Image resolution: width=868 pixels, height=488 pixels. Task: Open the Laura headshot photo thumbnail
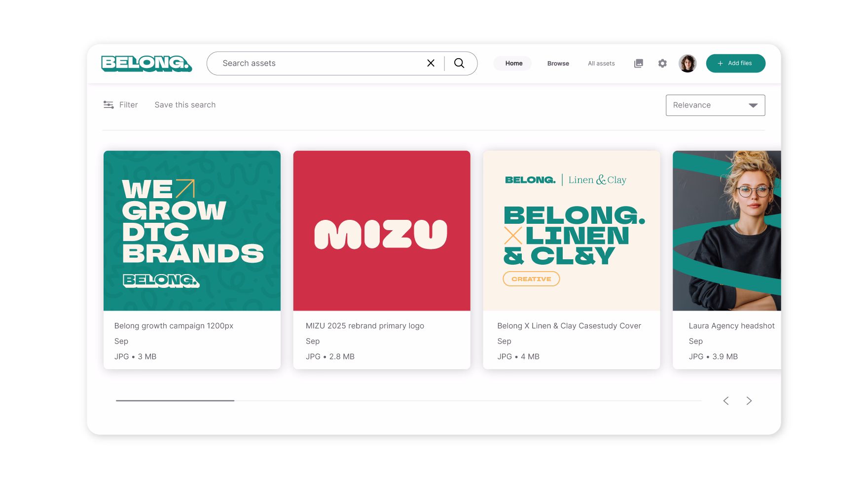[x=726, y=231]
